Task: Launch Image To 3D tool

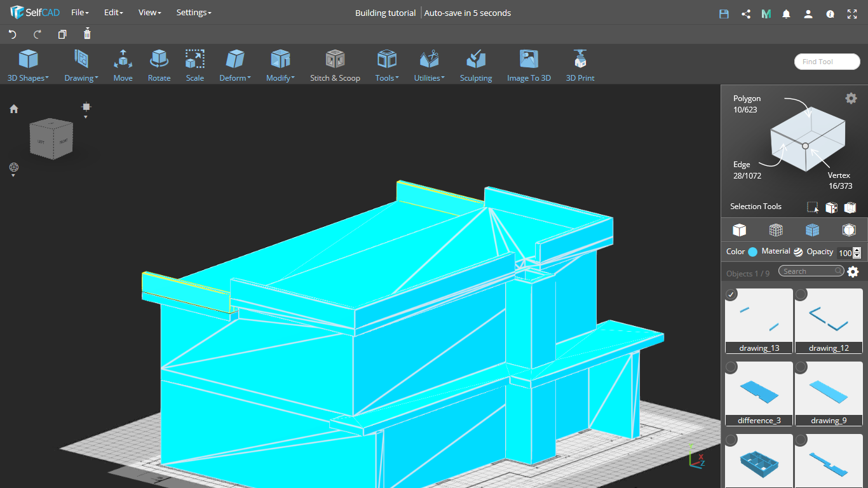Action: (529, 65)
